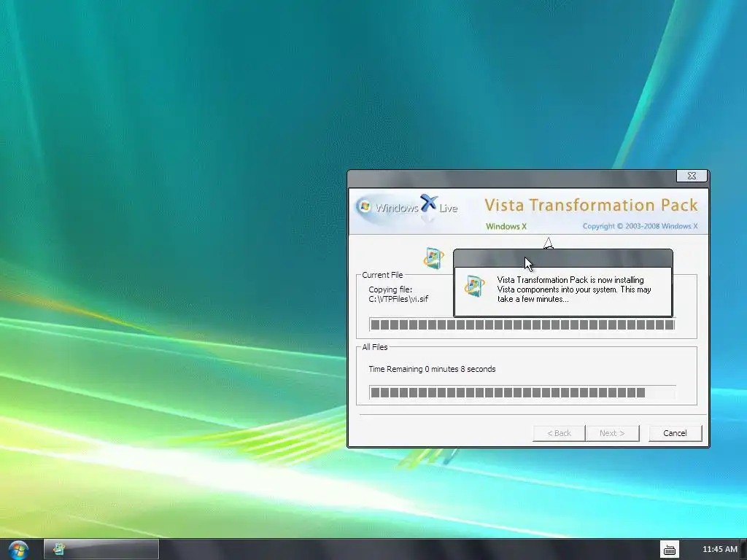The width and height of the screenshot is (747, 560).
Task: Click the Copyright 2003-2008 Windows X text
Action: pyautogui.click(x=640, y=226)
